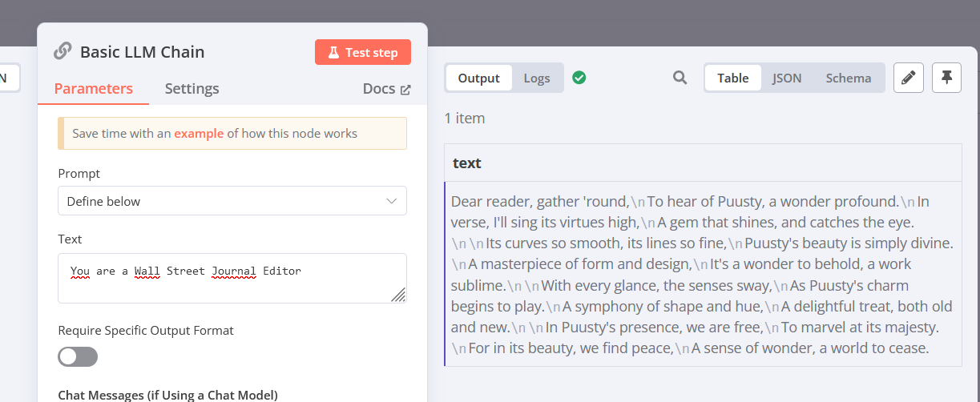Run the Test step button
980x402 pixels.
(x=363, y=53)
